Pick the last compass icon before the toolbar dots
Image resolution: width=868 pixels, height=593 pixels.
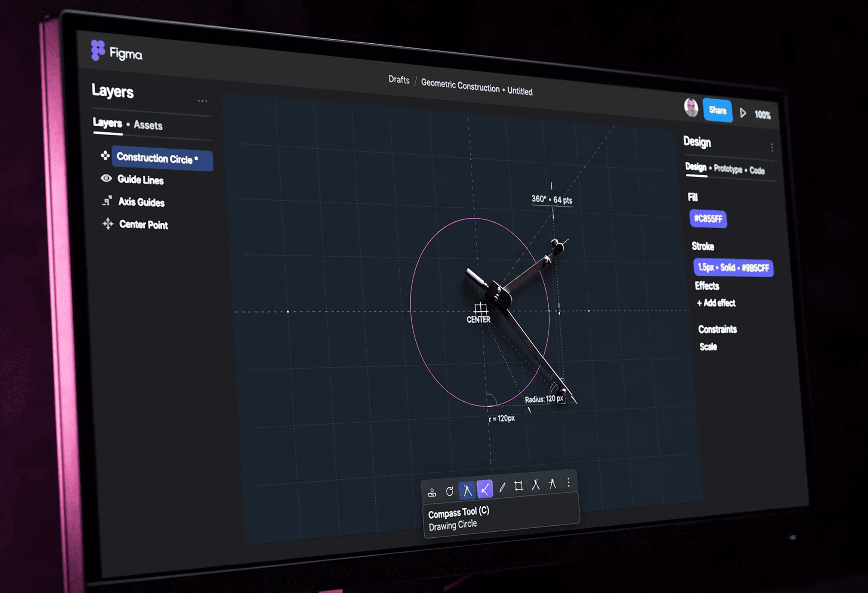(552, 483)
